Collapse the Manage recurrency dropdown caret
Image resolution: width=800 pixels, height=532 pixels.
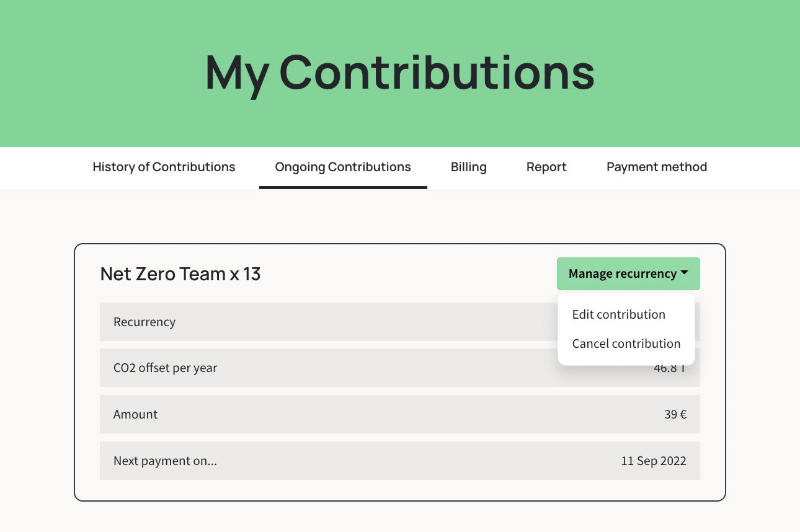[x=684, y=273]
